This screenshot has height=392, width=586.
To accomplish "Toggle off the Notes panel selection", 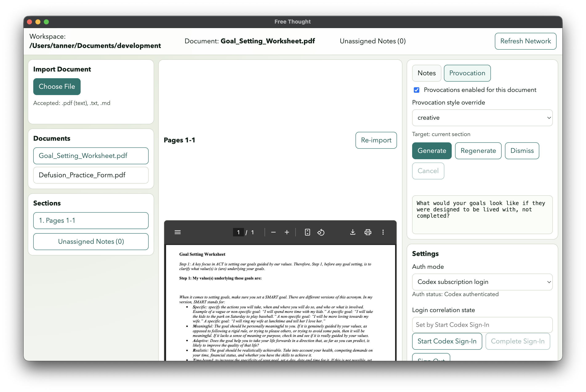I will click(426, 73).
